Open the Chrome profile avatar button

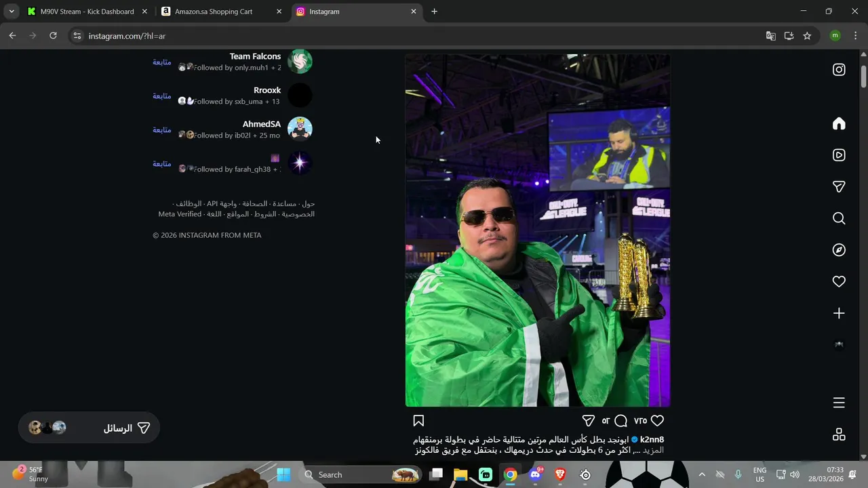pos(835,36)
